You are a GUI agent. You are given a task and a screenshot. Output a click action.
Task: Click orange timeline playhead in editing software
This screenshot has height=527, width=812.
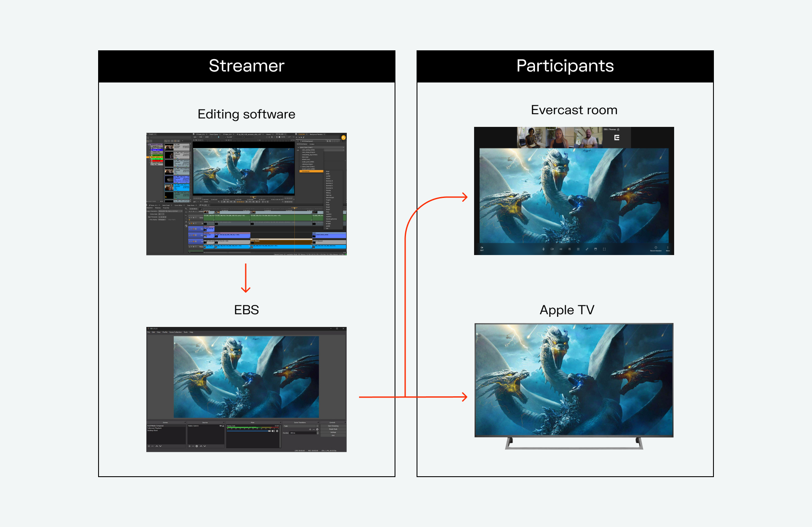(295, 208)
